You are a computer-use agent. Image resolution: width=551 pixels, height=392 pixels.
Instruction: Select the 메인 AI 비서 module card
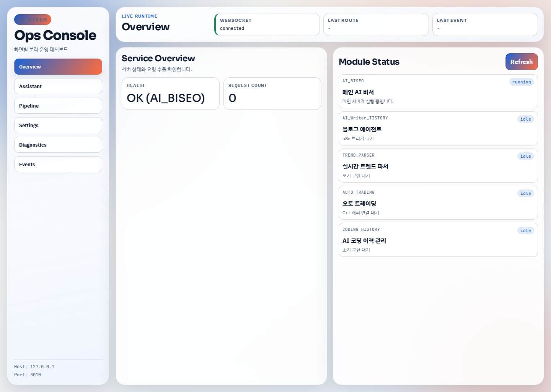pos(438,91)
